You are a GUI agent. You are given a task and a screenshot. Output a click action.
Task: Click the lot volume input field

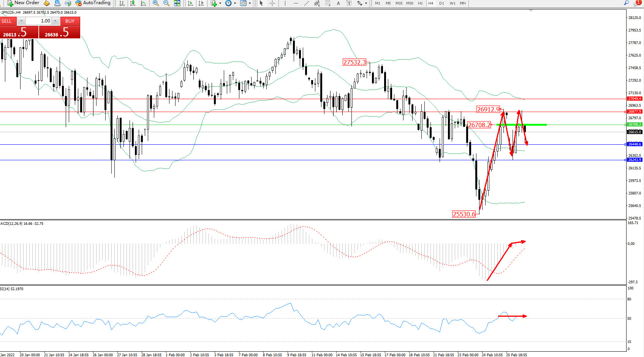pyautogui.click(x=38, y=21)
